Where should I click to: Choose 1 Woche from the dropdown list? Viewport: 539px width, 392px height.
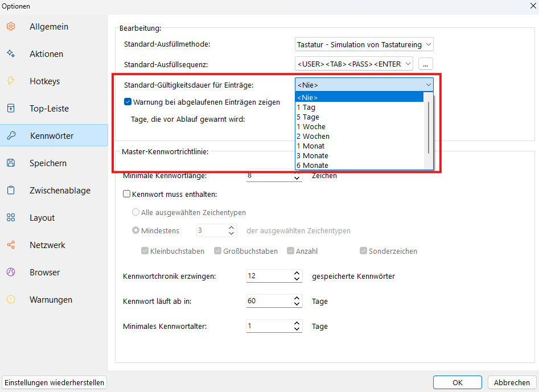pyautogui.click(x=359, y=126)
